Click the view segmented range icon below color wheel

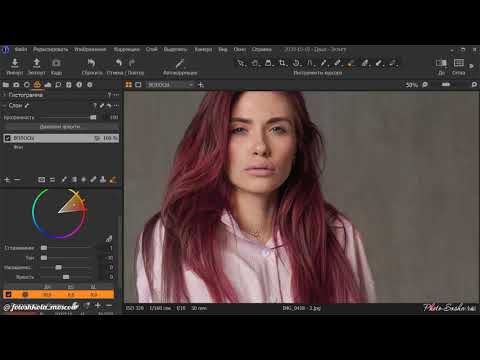(109, 239)
